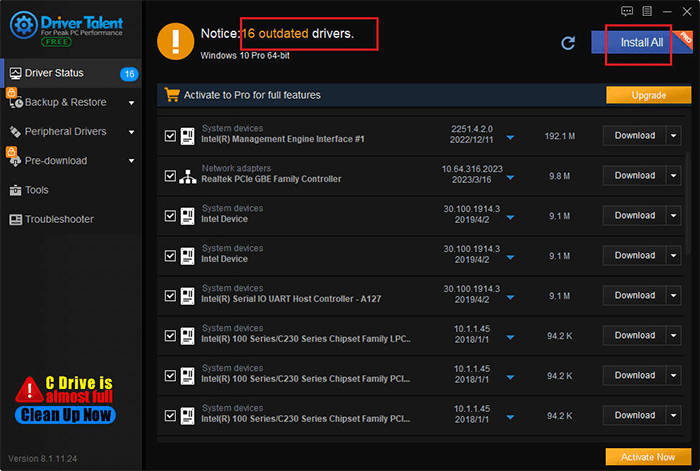
Task: Click the 192.1 M size value
Action: coord(560,136)
